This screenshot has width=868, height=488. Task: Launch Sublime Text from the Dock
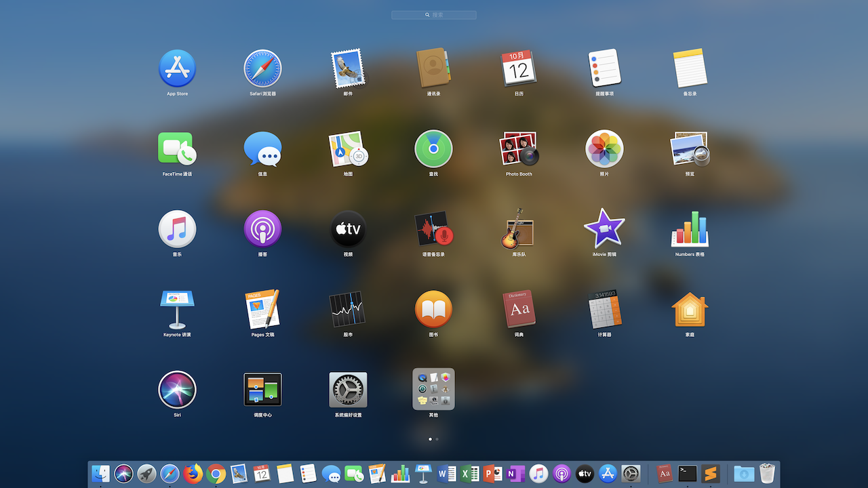(x=711, y=473)
